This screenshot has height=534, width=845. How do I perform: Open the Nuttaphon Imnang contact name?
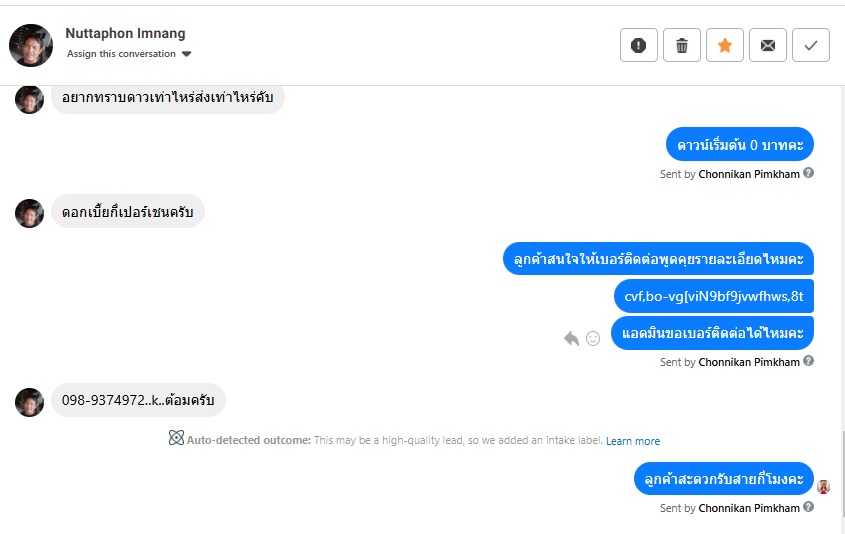point(125,34)
